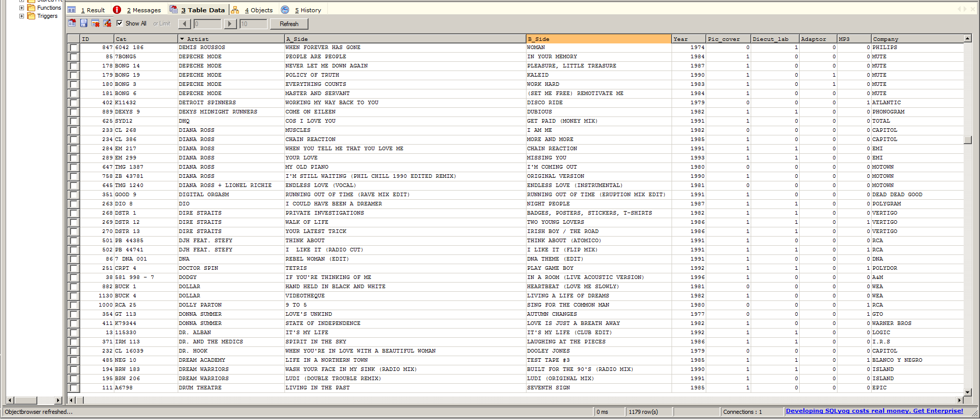Click the delete selected rows icon
Image resolution: width=980 pixels, height=420 pixels.
(x=95, y=24)
